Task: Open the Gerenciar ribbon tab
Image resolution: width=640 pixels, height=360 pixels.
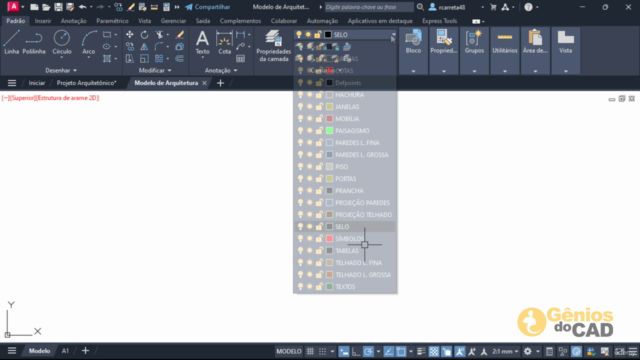Action: pyautogui.click(x=173, y=21)
